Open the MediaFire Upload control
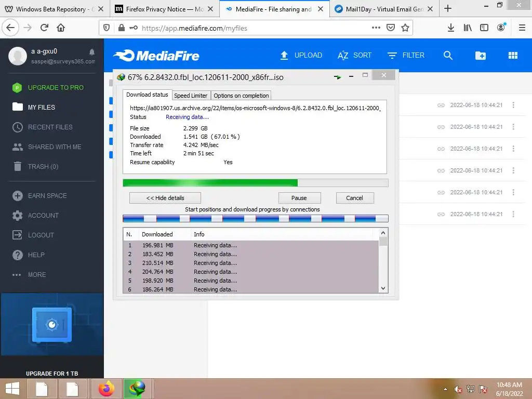 pyautogui.click(x=301, y=55)
